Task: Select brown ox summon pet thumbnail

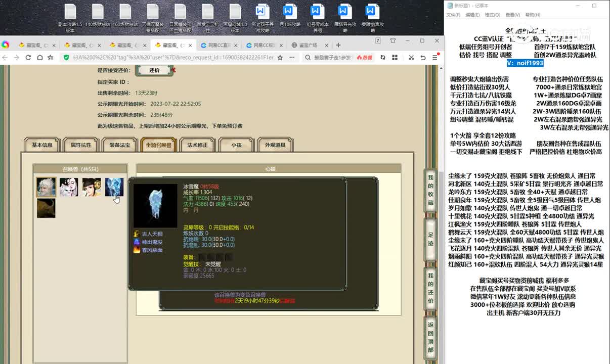Action: [46, 209]
